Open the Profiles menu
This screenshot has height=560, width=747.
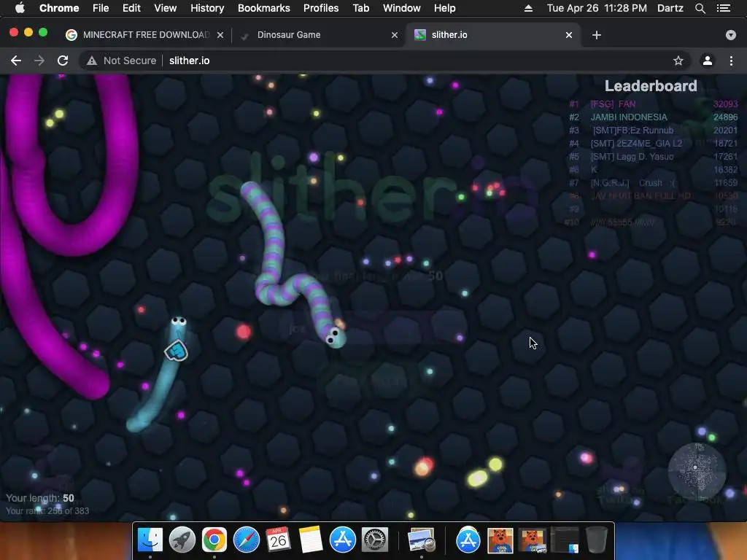(x=321, y=8)
